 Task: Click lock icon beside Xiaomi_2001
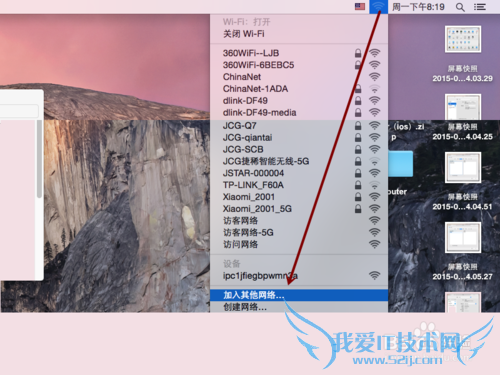tap(358, 197)
